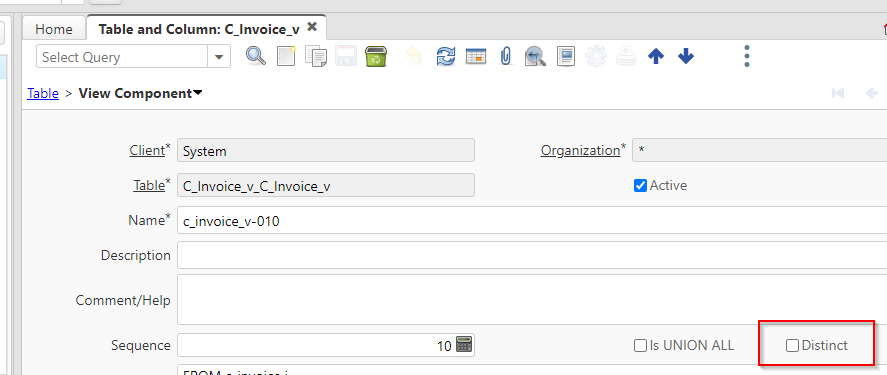The image size is (887, 375).
Task: Click the Process gear icon
Action: click(596, 57)
